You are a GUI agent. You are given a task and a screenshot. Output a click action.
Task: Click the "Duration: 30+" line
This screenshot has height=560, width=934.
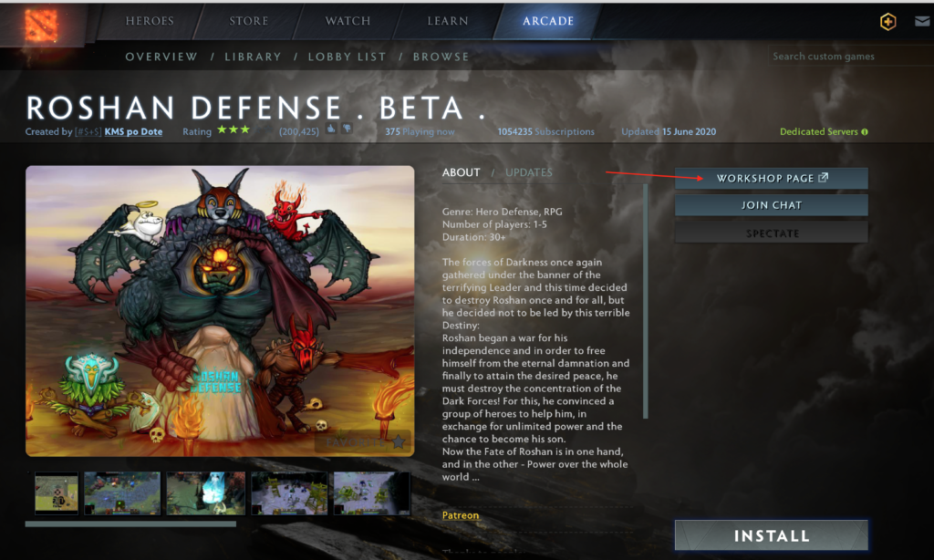point(473,237)
